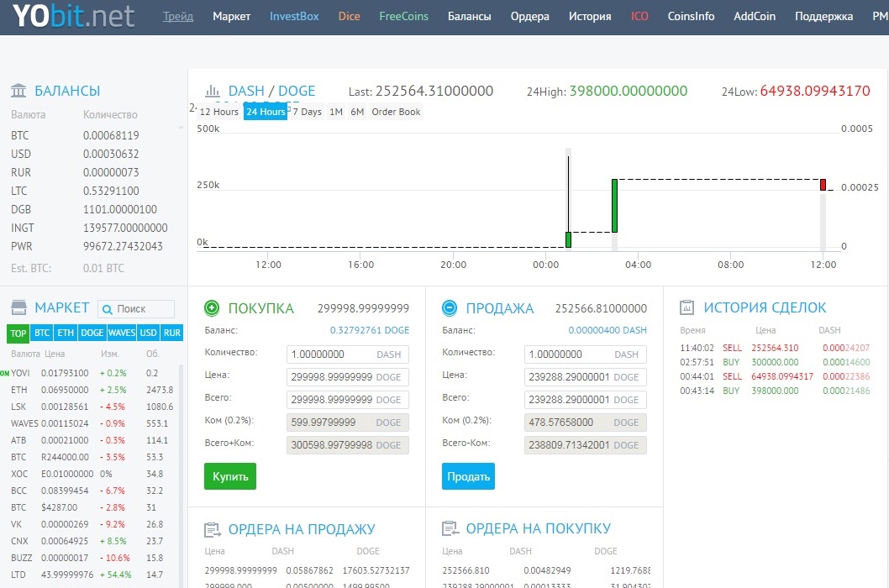This screenshot has width=889, height=588.
Task: Click the bar chart icon beside DASH / DOGE
Action: (213, 91)
